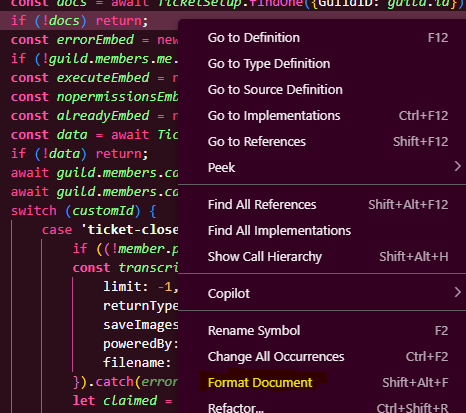Click 'switch (customId) {' code line
The image size is (466, 413).
83,211
